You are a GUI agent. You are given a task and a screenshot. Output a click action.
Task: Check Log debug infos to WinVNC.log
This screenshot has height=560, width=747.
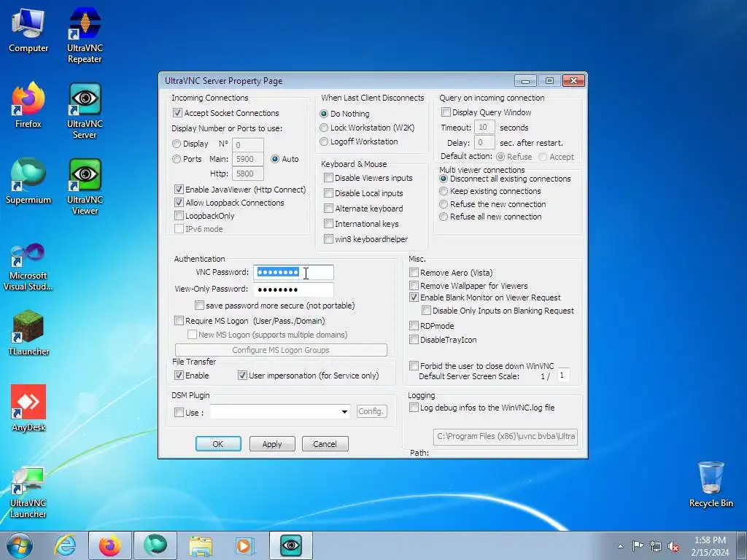pos(414,408)
